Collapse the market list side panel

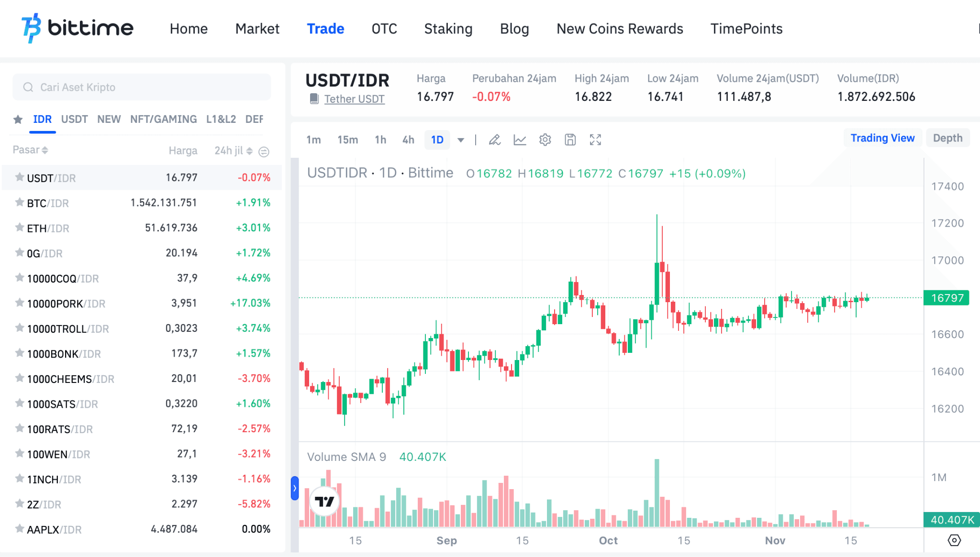295,488
